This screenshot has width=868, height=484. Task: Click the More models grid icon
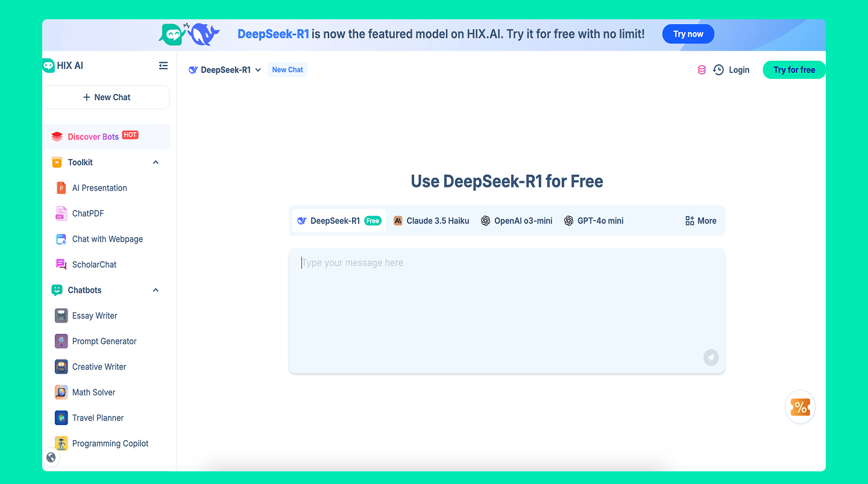pos(690,221)
